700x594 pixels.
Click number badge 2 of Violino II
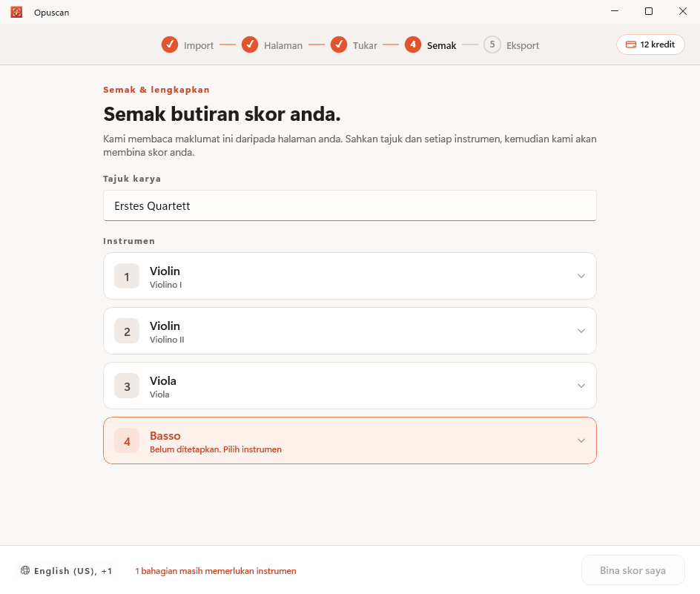127,331
